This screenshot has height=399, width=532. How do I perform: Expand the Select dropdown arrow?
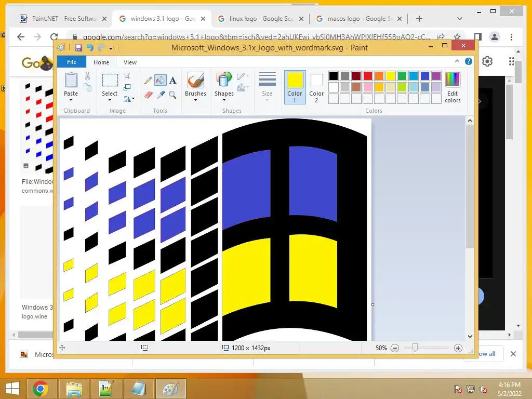[x=110, y=100]
